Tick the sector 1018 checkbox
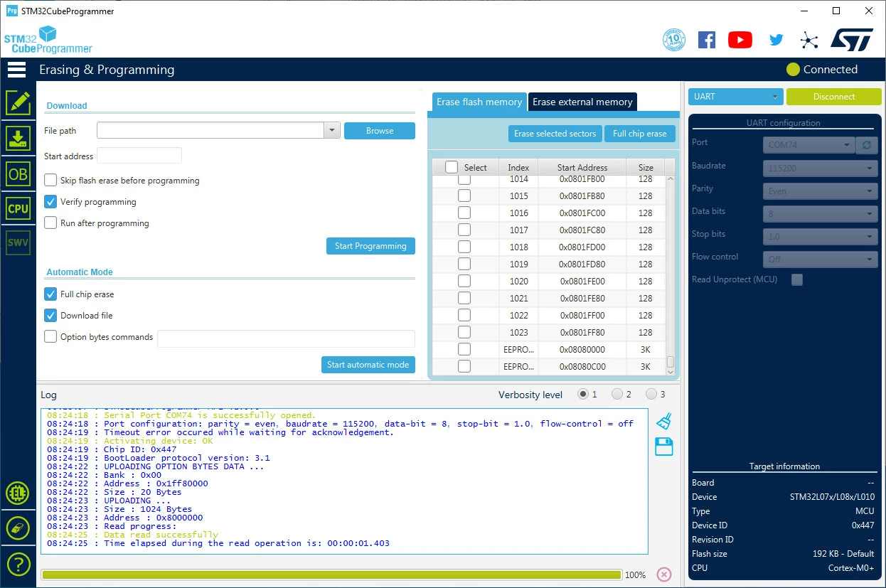The height and width of the screenshot is (588, 886). click(464, 247)
